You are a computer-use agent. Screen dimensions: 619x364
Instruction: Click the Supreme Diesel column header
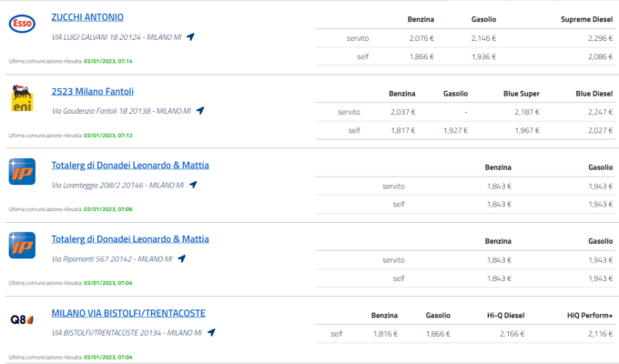pos(586,19)
